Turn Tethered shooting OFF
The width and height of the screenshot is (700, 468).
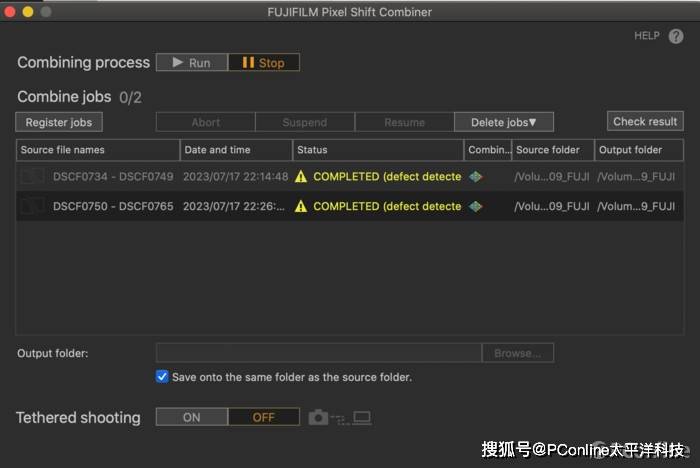[264, 417]
